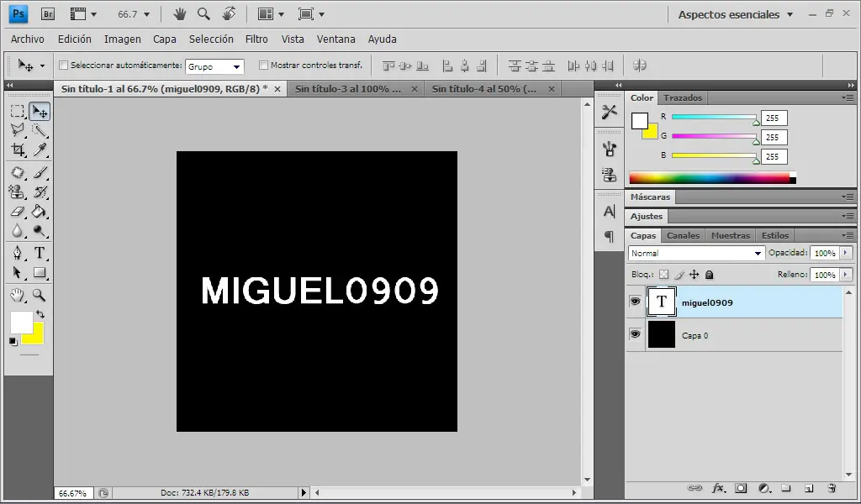Select the Path Selection tool
This screenshot has height=504, width=861.
click(18, 272)
